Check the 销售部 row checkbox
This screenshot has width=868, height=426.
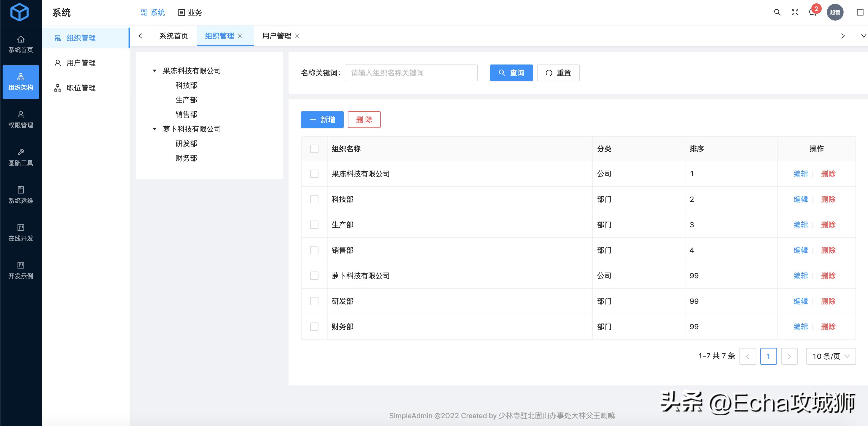[314, 250]
